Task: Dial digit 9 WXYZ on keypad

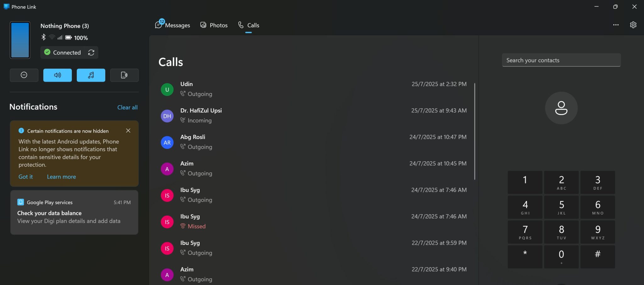Action: pyautogui.click(x=598, y=232)
